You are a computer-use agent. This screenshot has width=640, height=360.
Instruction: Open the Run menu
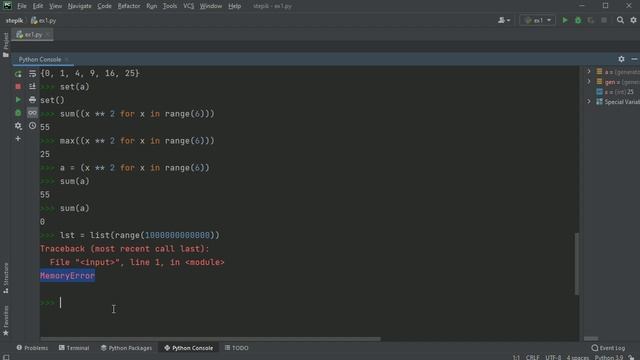[151, 6]
